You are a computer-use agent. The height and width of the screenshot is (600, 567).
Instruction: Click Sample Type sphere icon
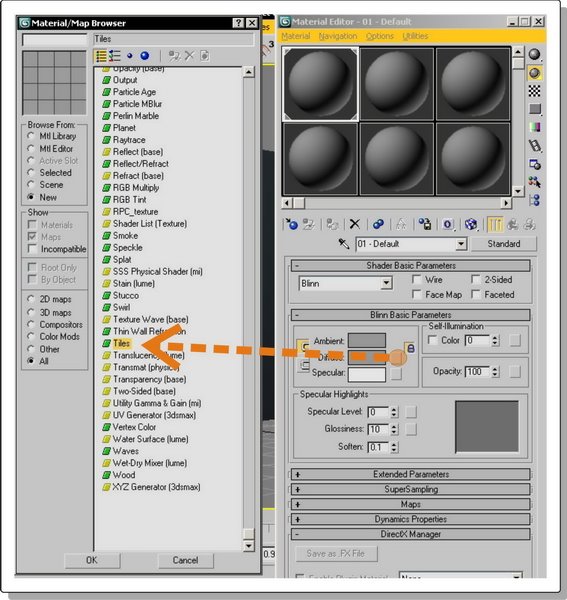click(x=534, y=54)
